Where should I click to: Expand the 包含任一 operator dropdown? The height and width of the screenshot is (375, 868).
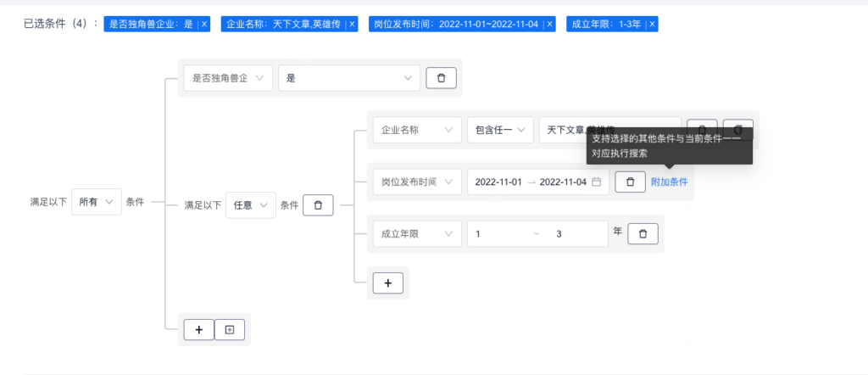point(500,130)
